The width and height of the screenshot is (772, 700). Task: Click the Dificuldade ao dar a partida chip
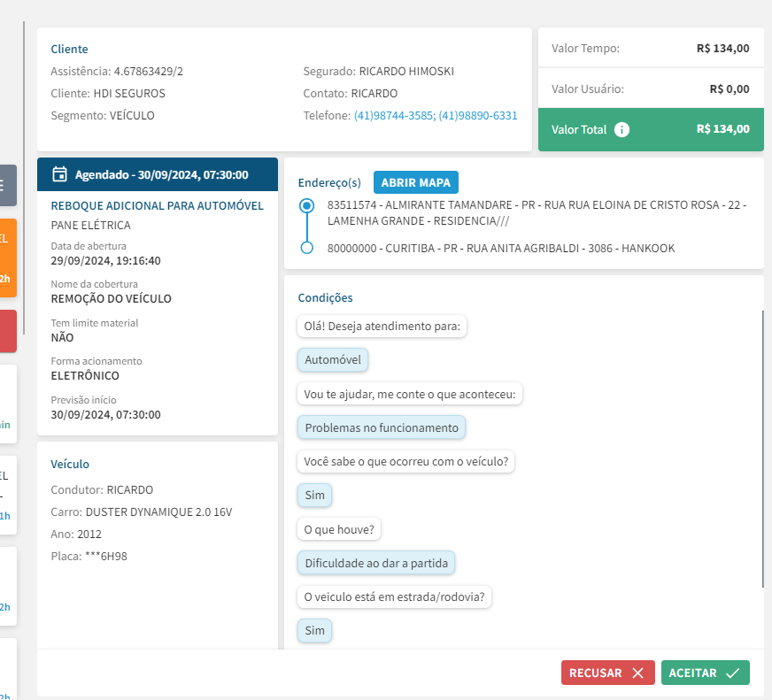point(376,563)
